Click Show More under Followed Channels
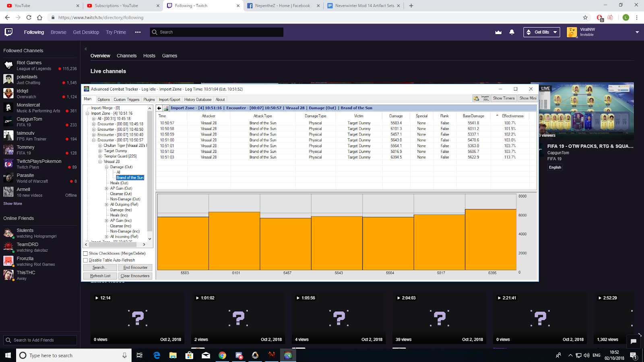Image resolution: width=644 pixels, height=362 pixels. (13, 204)
